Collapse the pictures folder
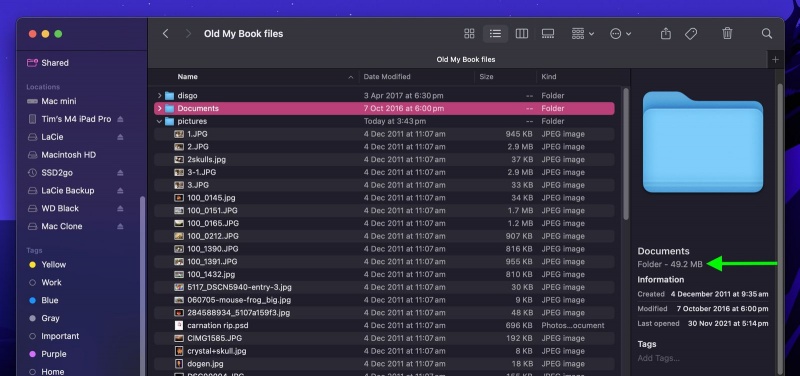The height and width of the screenshot is (376, 800). coord(160,121)
